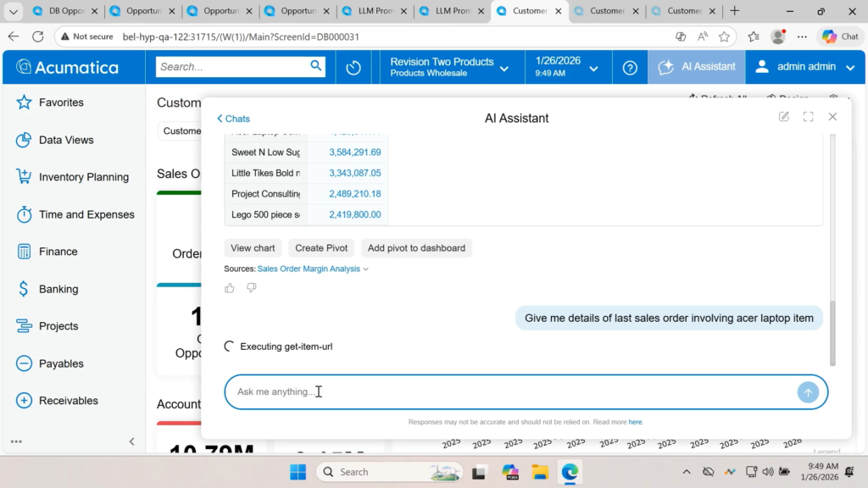The width and height of the screenshot is (868, 488).
Task: Click the recent history clock icon
Action: pos(353,68)
